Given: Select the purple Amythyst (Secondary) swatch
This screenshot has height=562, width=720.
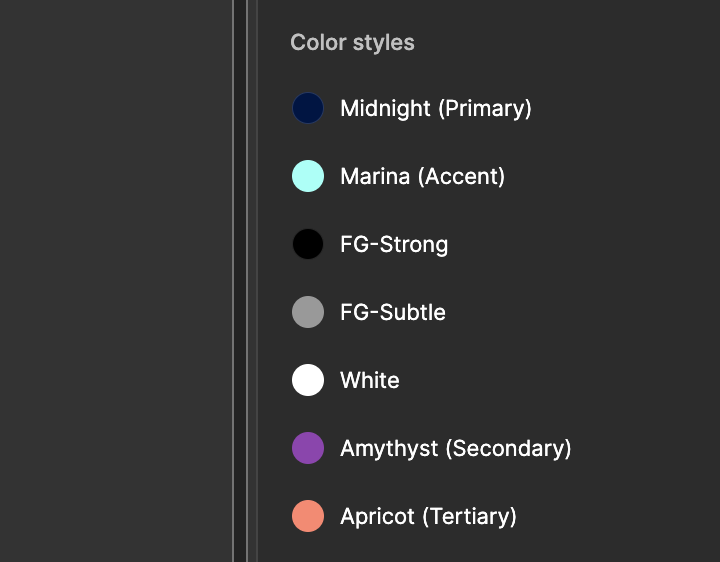Looking at the screenshot, I should tap(308, 448).
